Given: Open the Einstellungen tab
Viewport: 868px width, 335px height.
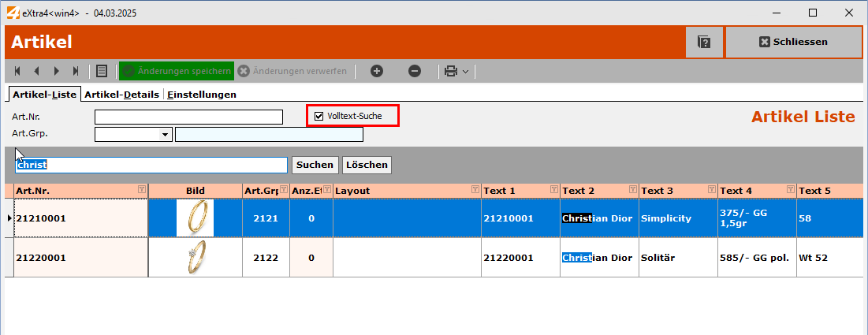Looking at the screenshot, I should coord(202,95).
